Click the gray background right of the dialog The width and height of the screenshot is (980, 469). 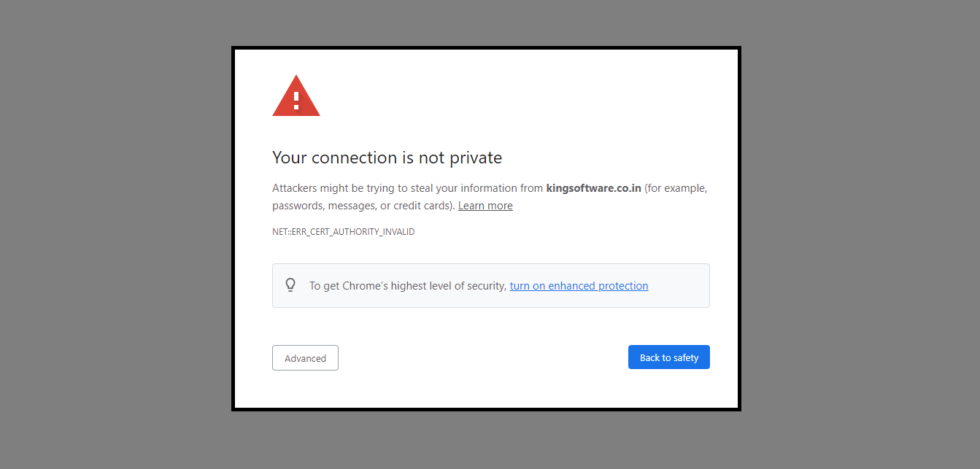[x=861, y=233]
